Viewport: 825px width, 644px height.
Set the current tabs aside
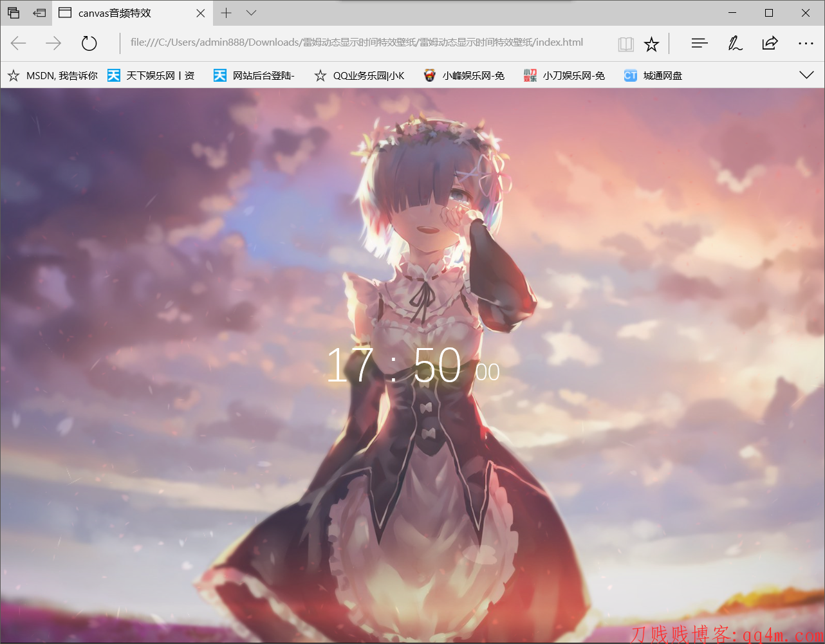coord(39,13)
